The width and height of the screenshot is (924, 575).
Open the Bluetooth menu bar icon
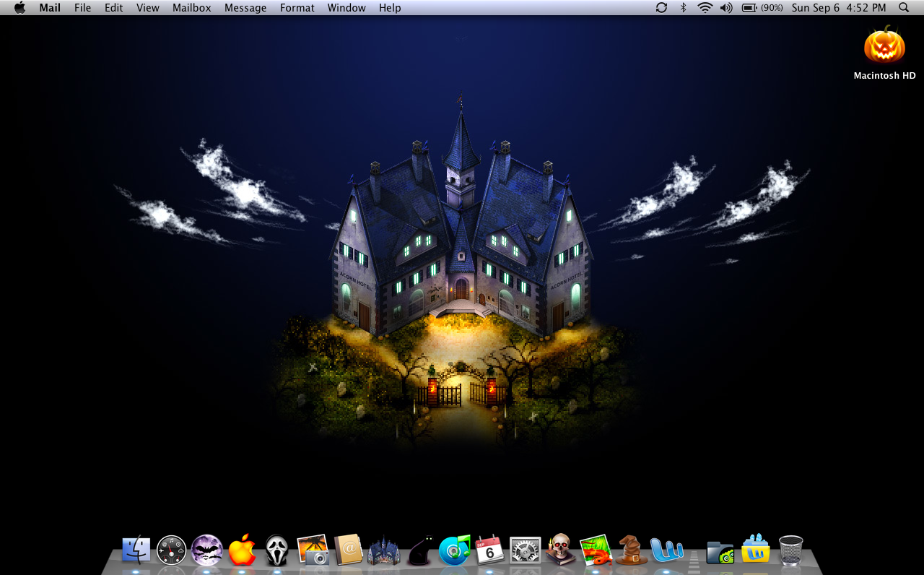(x=683, y=8)
